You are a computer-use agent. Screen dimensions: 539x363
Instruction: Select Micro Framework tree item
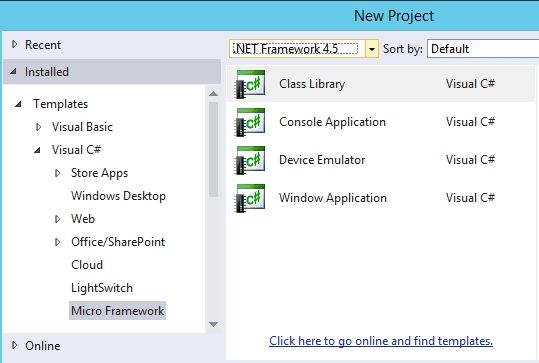point(118,311)
